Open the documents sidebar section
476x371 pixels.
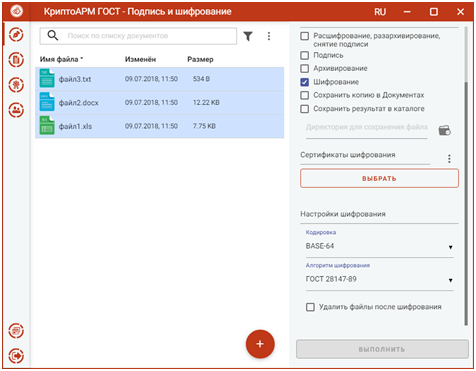click(x=16, y=60)
